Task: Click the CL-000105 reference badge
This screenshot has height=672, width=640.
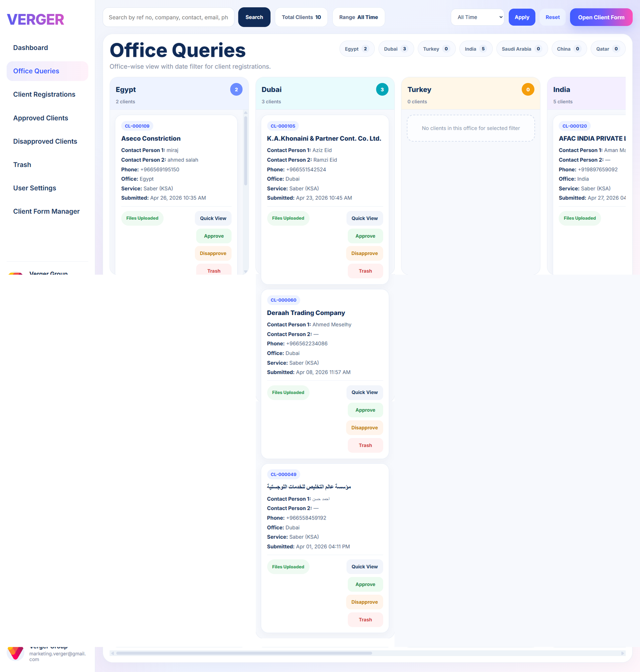Action: coord(283,126)
